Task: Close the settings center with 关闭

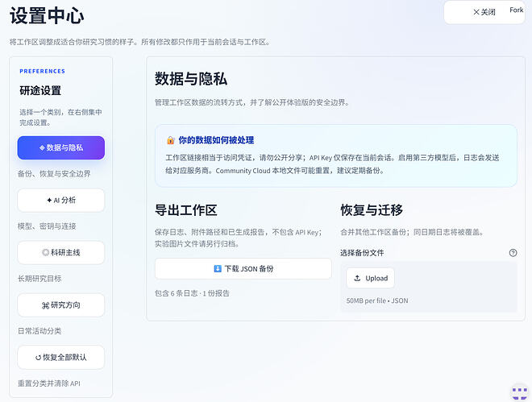Action: 484,12
